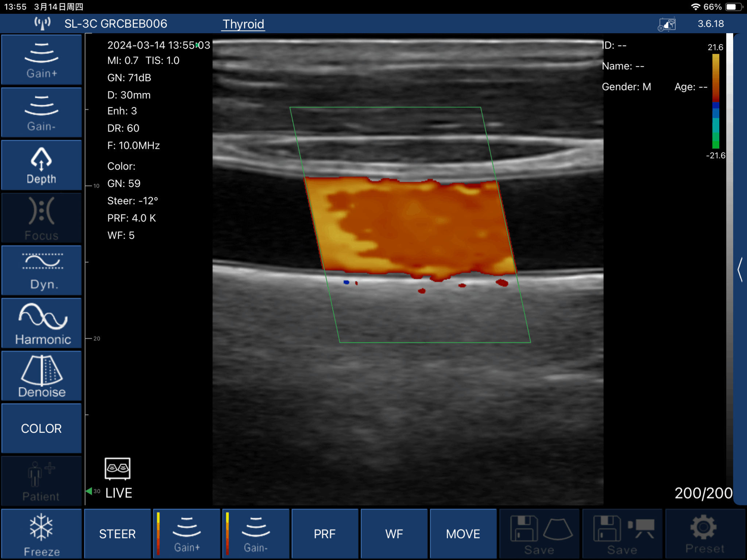This screenshot has width=747, height=560.
Task: Toggle COLOR Doppler mode off
Action: (x=41, y=428)
